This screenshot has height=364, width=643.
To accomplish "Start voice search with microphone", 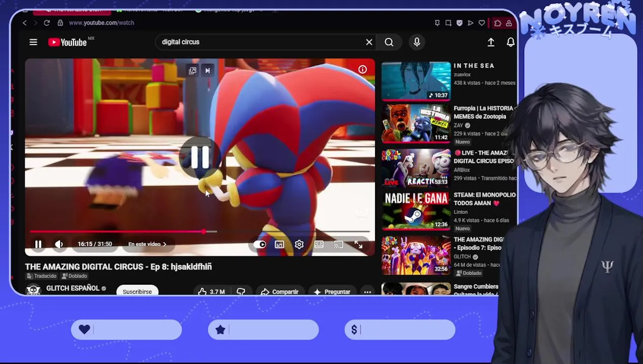I will click(417, 42).
